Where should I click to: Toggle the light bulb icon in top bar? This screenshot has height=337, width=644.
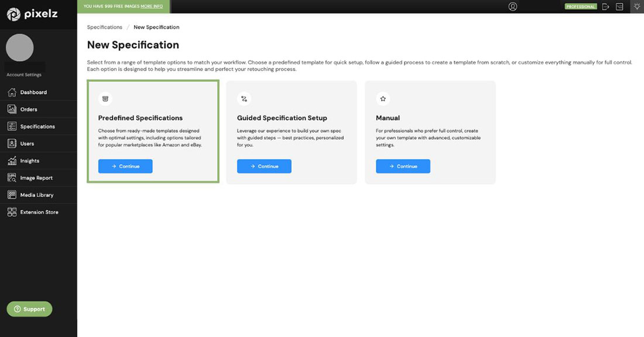point(636,6)
